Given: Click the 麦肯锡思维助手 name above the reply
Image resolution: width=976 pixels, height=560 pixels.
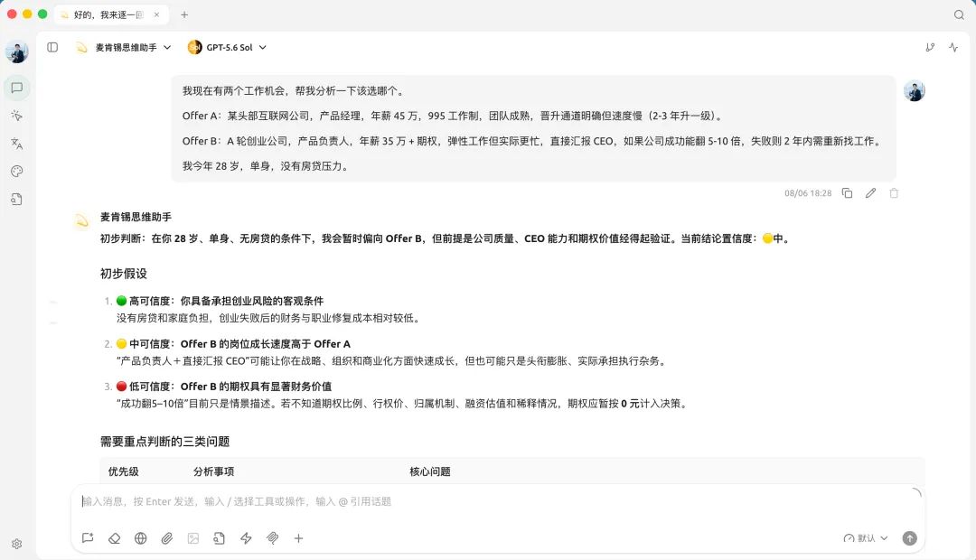Looking at the screenshot, I should [x=136, y=217].
